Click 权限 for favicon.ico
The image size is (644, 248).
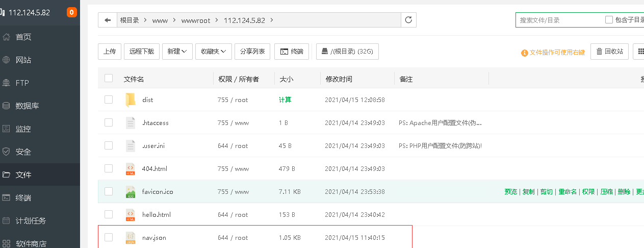tap(588, 192)
